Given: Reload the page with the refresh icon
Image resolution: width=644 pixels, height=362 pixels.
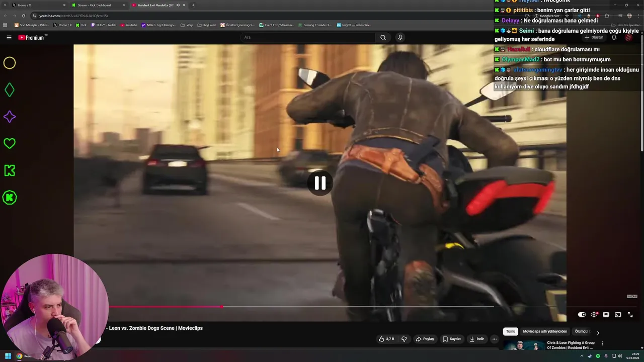Looking at the screenshot, I should [x=23, y=16].
